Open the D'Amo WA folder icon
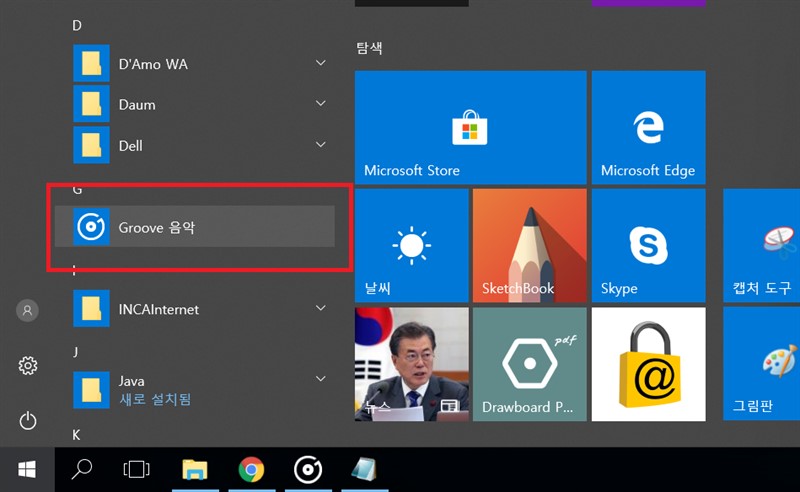800x492 pixels. click(x=91, y=63)
